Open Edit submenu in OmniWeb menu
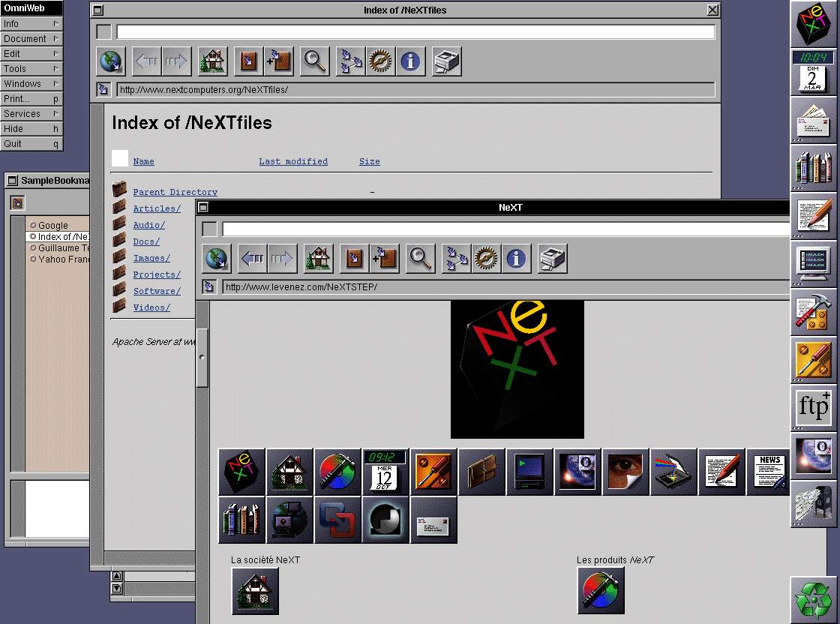This screenshot has width=840, height=624. point(31,53)
